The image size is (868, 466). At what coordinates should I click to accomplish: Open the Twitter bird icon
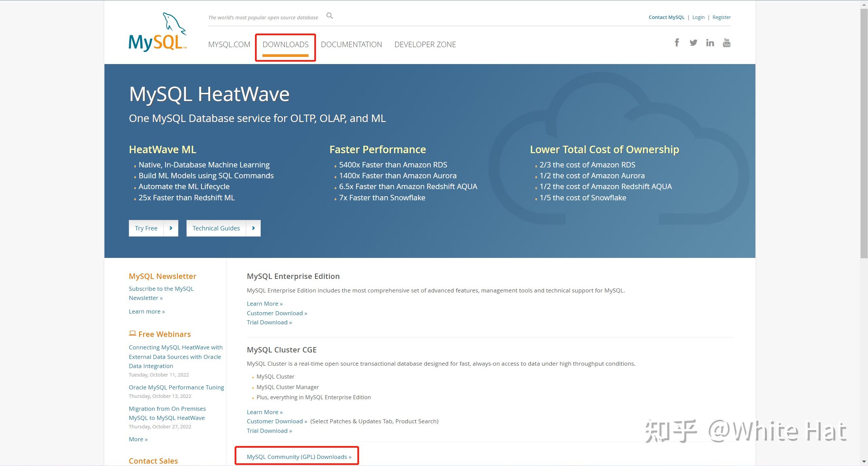(693, 43)
